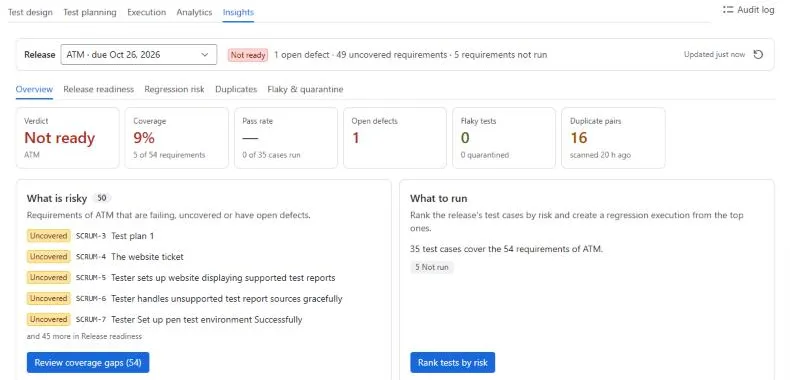Screen dimensions: 790x380
Task: Show the Flaky & quarantine sub-tab
Action: point(305,89)
